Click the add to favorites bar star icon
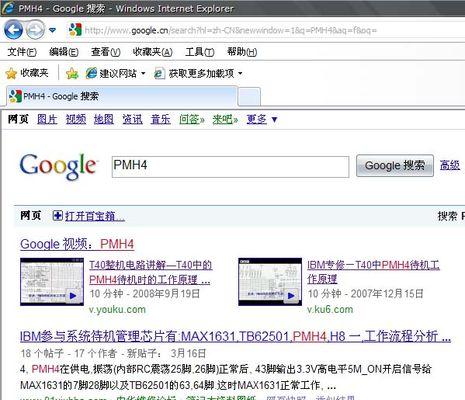Screen dimensions: 465x400 coord(72,73)
